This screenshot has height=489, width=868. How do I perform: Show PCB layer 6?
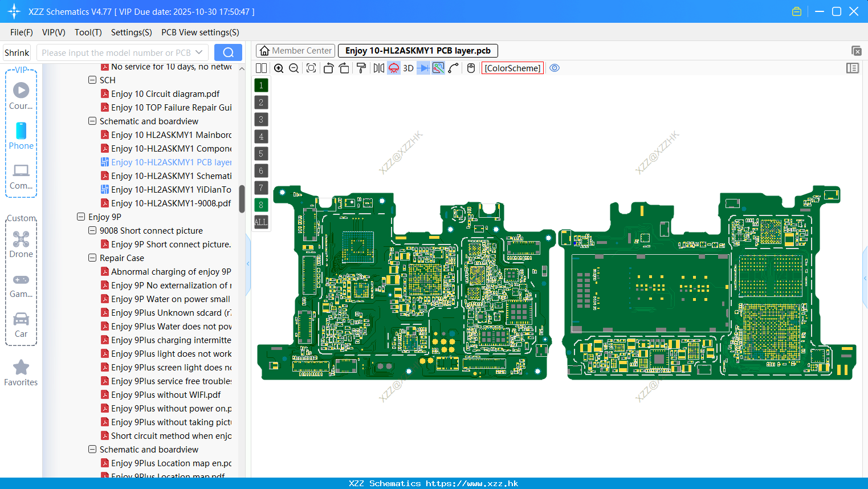[x=261, y=170]
